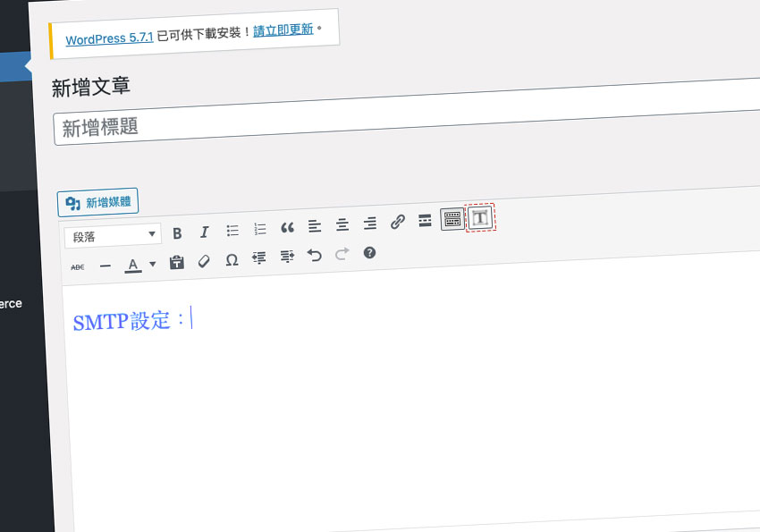Insert a numbered list
Image resolution: width=760 pixels, height=532 pixels.
point(260,229)
